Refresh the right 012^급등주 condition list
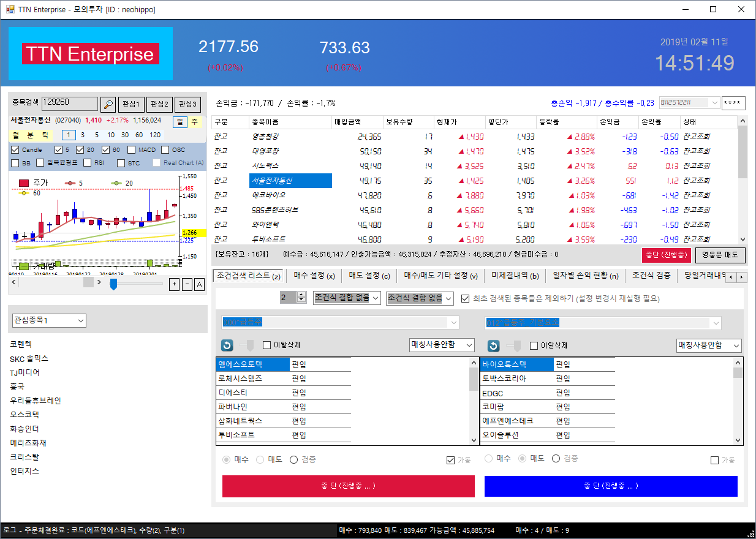 coord(494,345)
